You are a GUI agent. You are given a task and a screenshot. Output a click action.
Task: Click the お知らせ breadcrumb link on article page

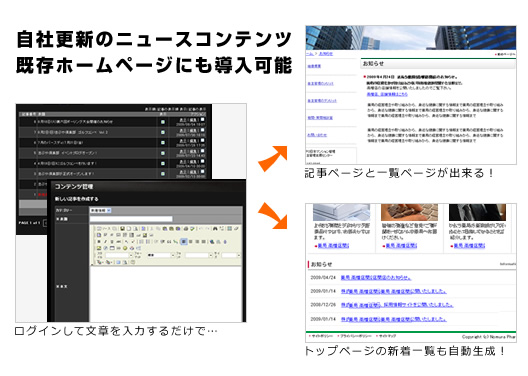pyautogui.click(x=326, y=54)
